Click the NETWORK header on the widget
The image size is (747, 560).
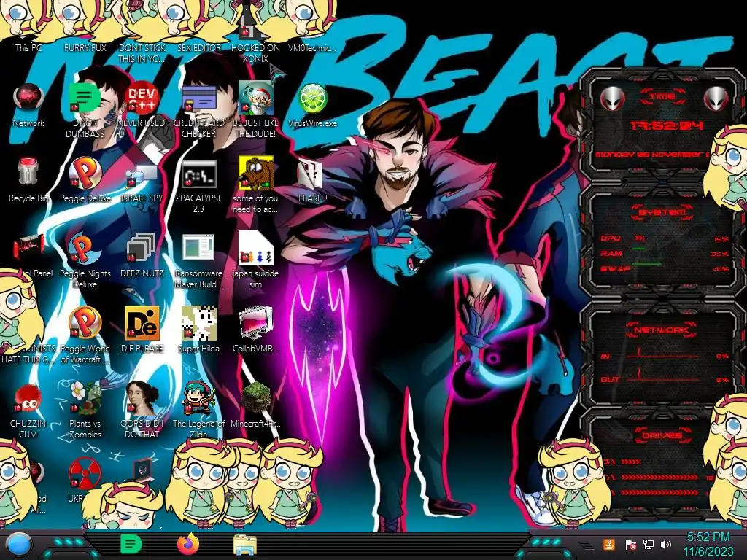[x=661, y=329]
